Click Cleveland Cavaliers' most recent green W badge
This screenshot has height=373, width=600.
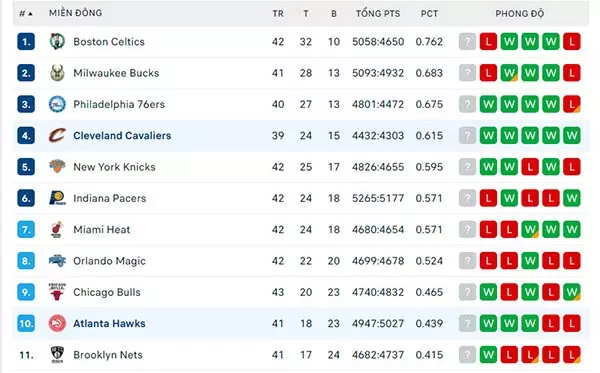point(488,135)
